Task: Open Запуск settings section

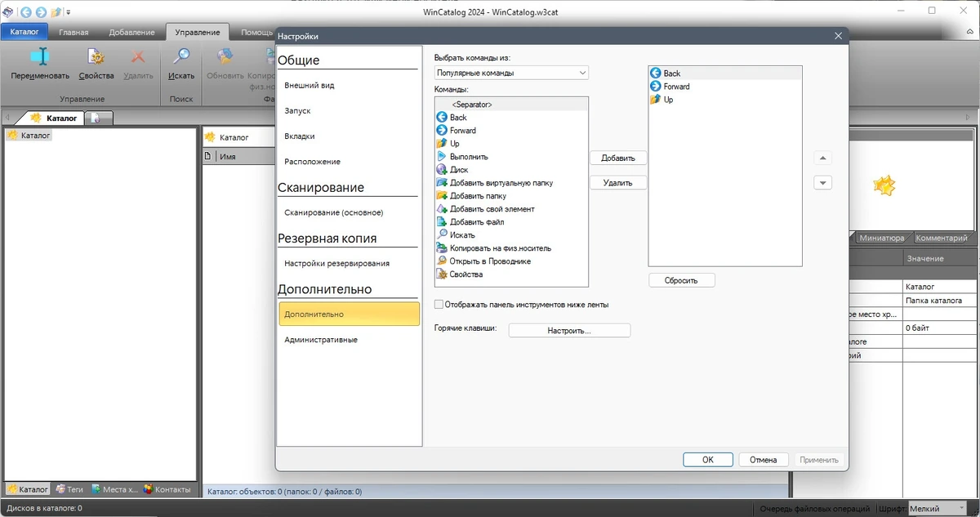Action: pyautogui.click(x=350, y=111)
